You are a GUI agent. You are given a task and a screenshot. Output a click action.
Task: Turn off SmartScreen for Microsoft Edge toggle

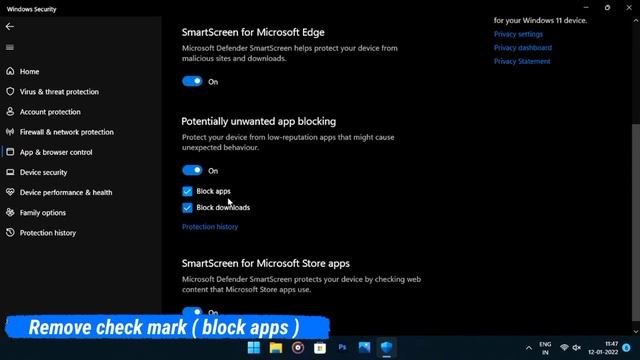(192, 81)
